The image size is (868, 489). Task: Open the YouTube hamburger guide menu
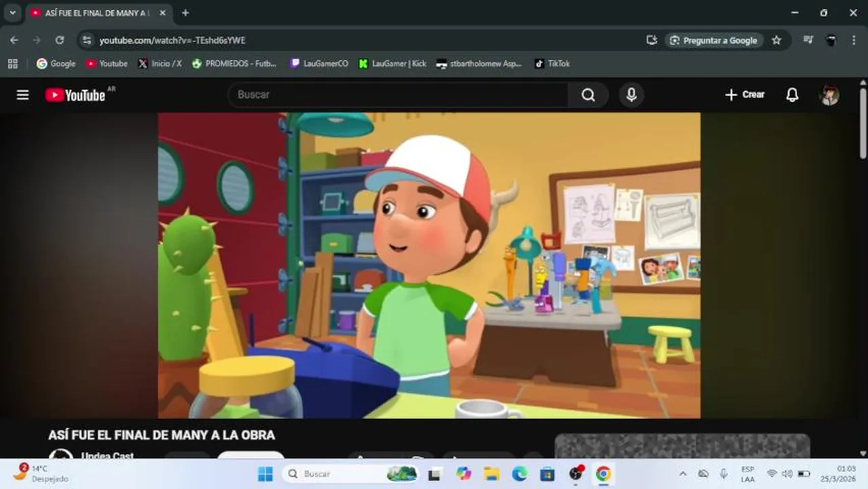click(x=22, y=95)
